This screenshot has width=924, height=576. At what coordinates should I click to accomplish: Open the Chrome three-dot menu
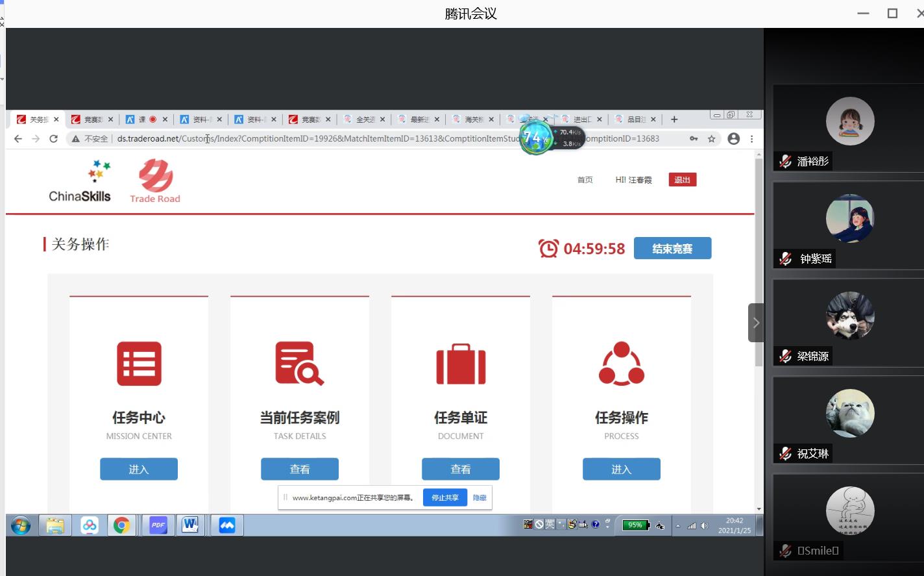pyautogui.click(x=751, y=138)
